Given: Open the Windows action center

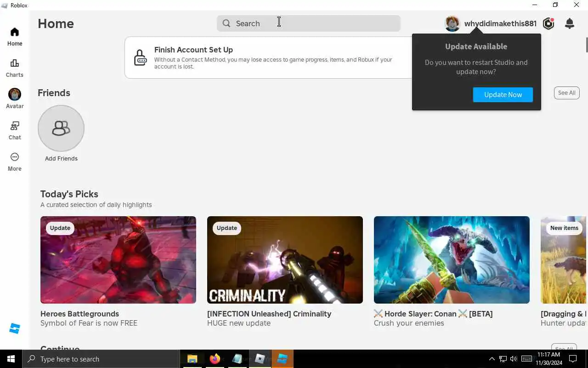Looking at the screenshot, I should pyautogui.click(x=573, y=359).
